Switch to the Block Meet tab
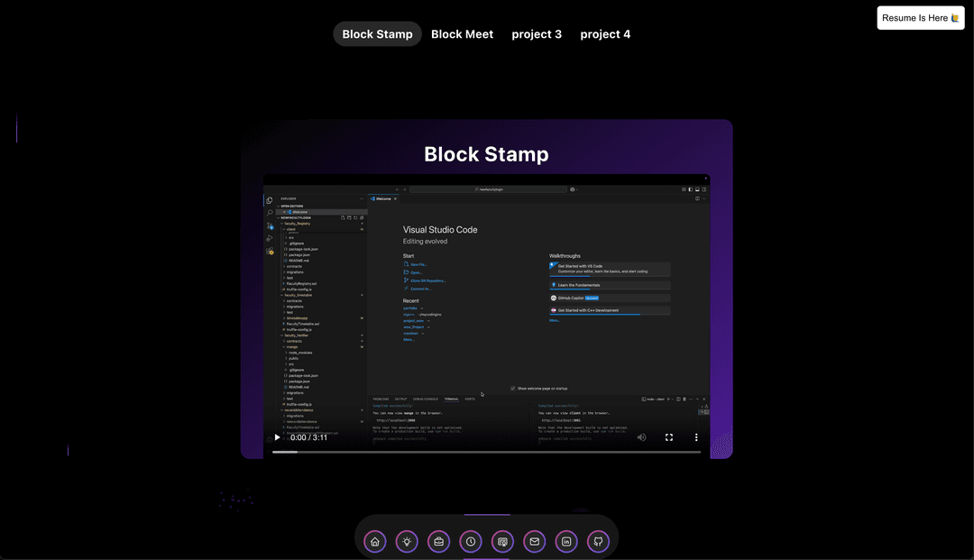 coord(462,34)
